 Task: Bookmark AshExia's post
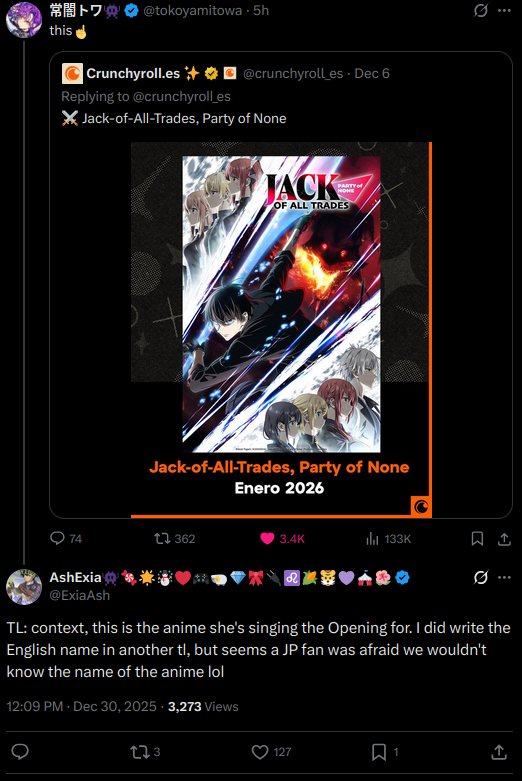(385, 752)
